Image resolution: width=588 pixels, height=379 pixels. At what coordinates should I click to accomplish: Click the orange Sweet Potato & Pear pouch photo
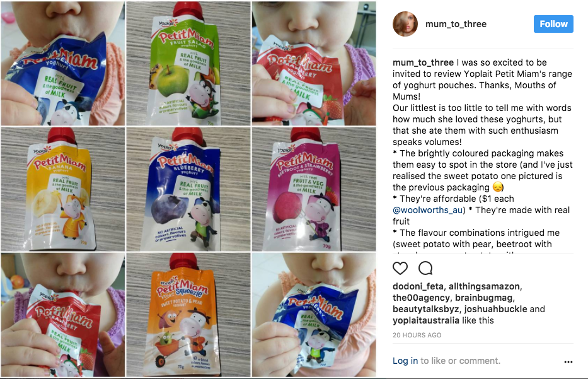(x=188, y=315)
